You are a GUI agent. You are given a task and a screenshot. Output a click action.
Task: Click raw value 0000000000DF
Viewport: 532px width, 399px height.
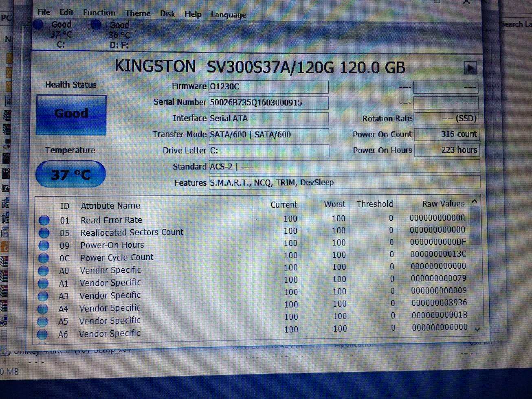coord(438,242)
